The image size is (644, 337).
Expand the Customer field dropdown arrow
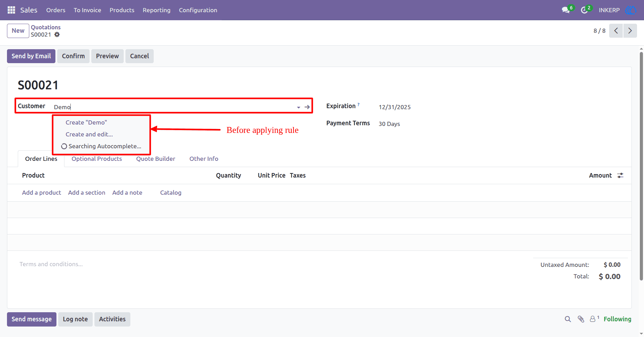click(x=299, y=107)
